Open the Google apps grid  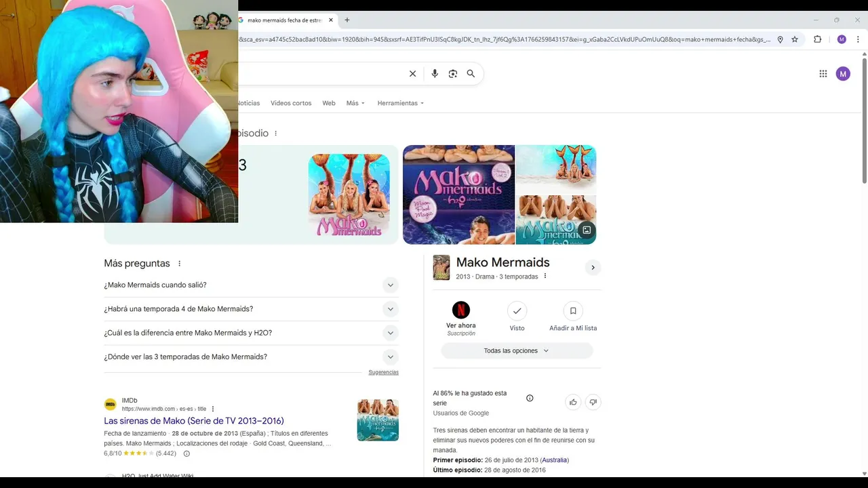(x=823, y=74)
